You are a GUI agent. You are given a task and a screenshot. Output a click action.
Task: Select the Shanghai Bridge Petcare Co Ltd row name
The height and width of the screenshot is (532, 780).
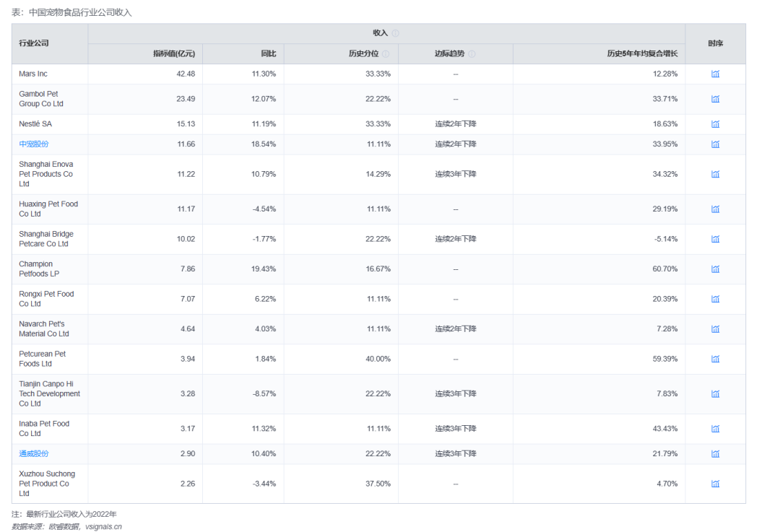[x=46, y=239]
